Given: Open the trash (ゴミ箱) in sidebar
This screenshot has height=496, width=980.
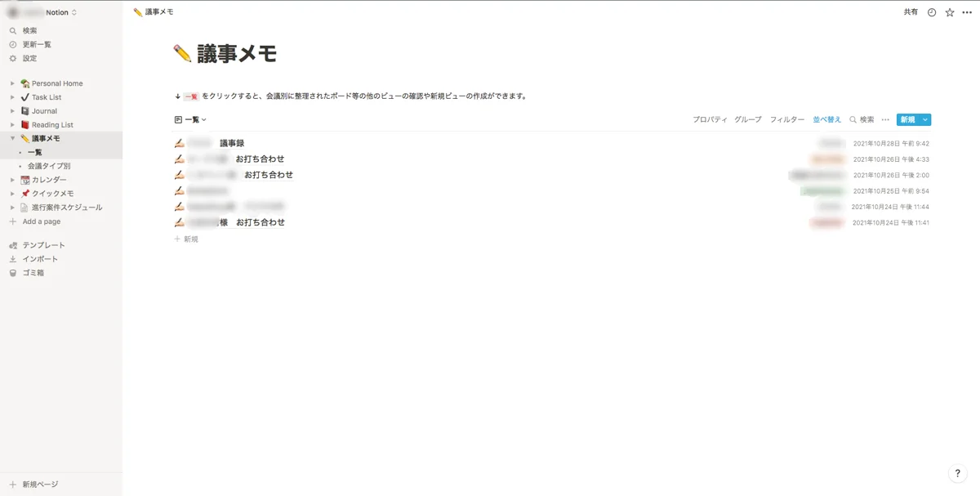Looking at the screenshot, I should coord(13,273).
